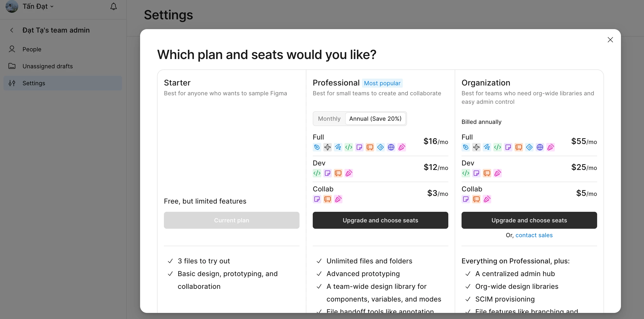The width and height of the screenshot is (644, 319).
Task: Click the Figma Design icon under Professional Full
Action: pyautogui.click(x=317, y=147)
